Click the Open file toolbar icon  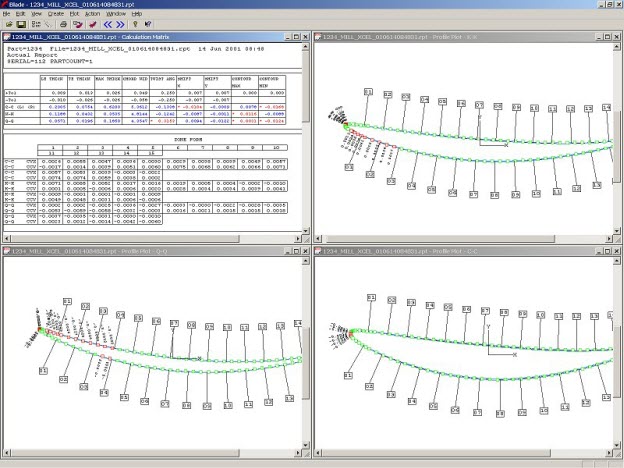[x=7, y=23]
